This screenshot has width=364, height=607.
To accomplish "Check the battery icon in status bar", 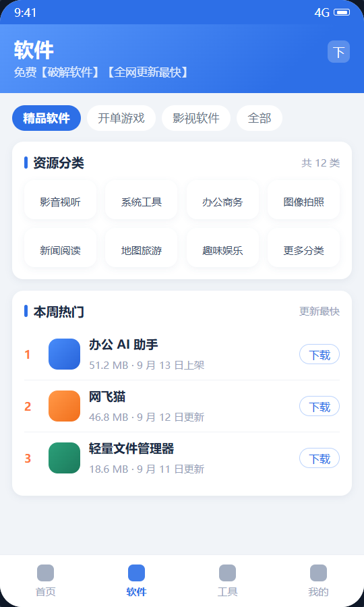I will click(x=342, y=12).
